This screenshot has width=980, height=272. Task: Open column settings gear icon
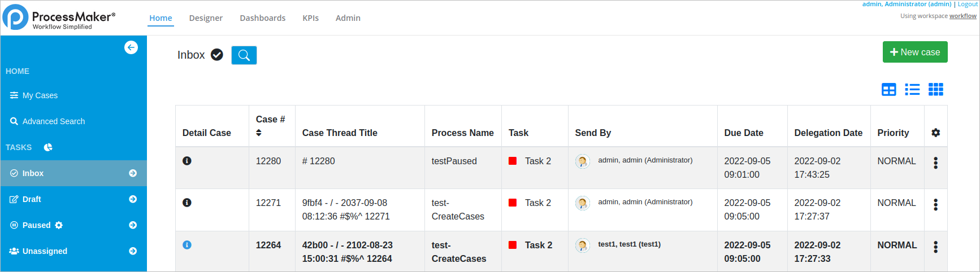tap(935, 133)
